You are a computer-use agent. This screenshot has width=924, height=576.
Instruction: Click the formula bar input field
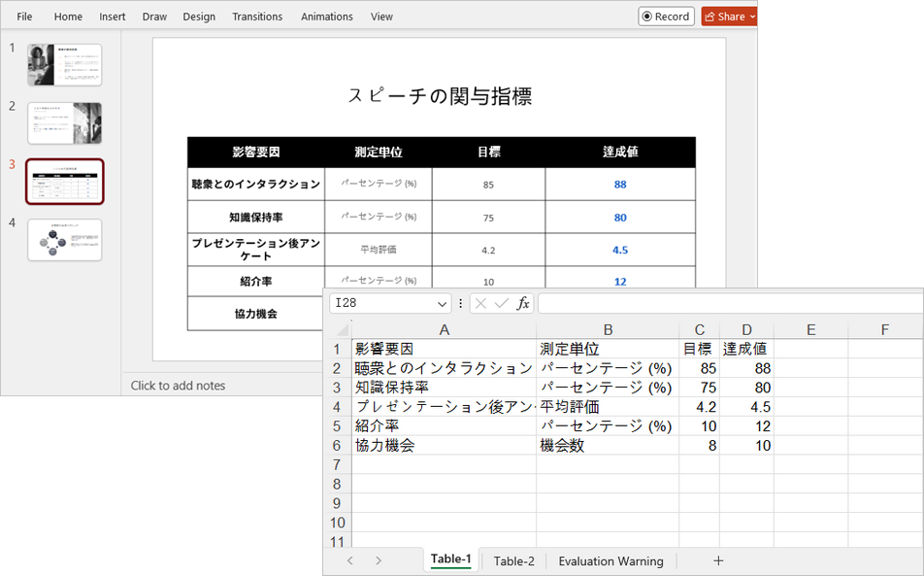[731, 303]
